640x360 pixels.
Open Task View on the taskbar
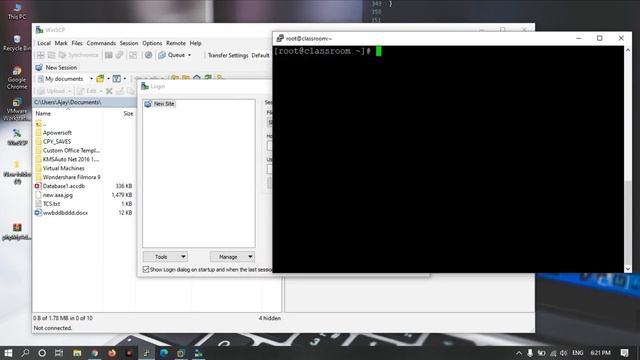coord(59,353)
